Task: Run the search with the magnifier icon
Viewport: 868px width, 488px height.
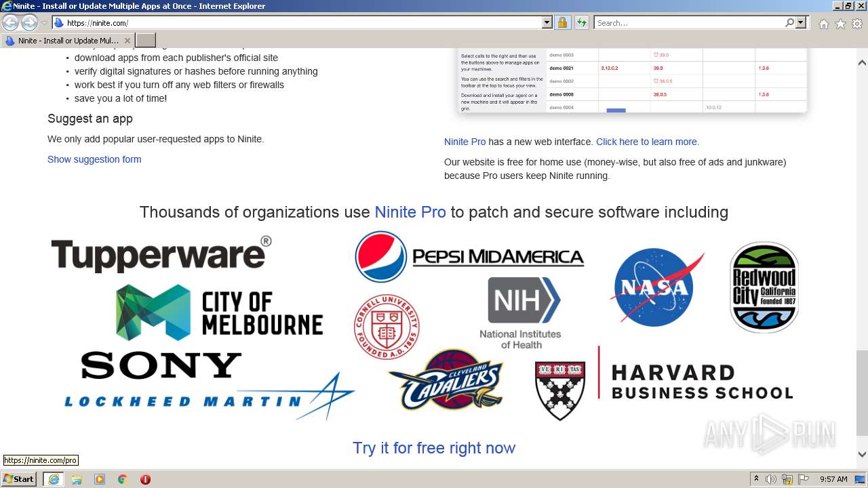Action: [789, 23]
